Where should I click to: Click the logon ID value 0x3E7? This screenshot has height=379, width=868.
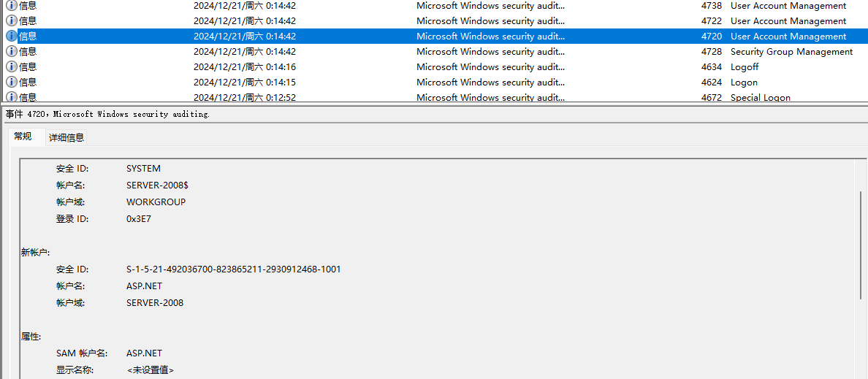point(139,219)
